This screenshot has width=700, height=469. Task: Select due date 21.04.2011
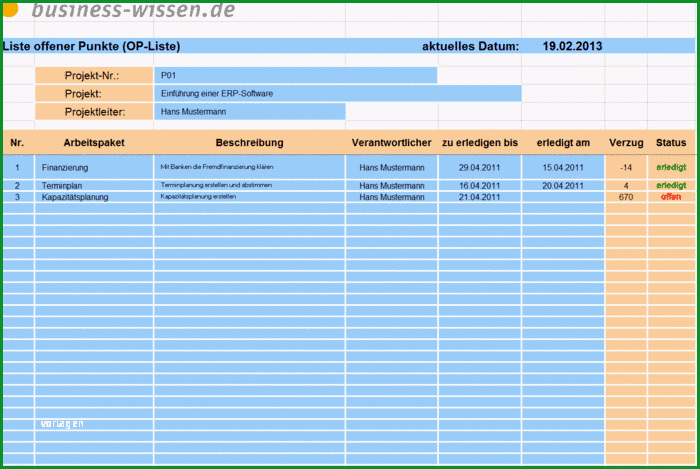click(x=480, y=197)
